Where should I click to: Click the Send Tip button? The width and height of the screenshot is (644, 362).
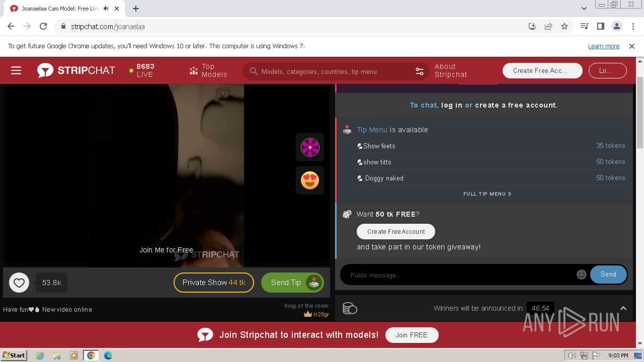292,283
